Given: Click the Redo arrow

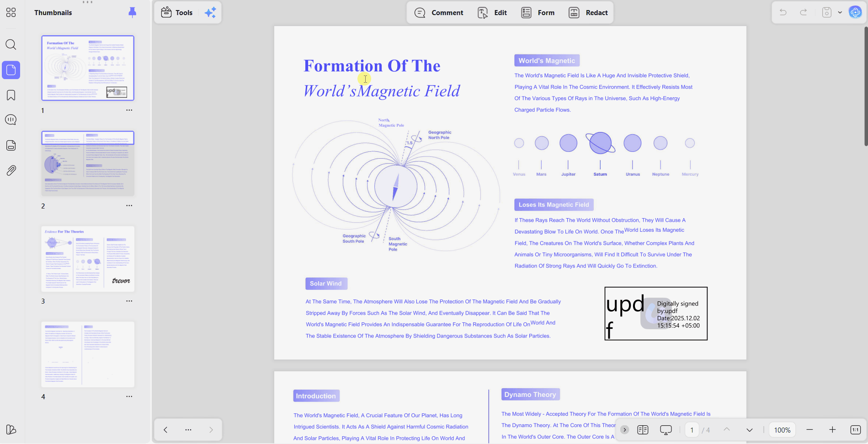Looking at the screenshot, I should pyautogui.click(x=803, y=12).
